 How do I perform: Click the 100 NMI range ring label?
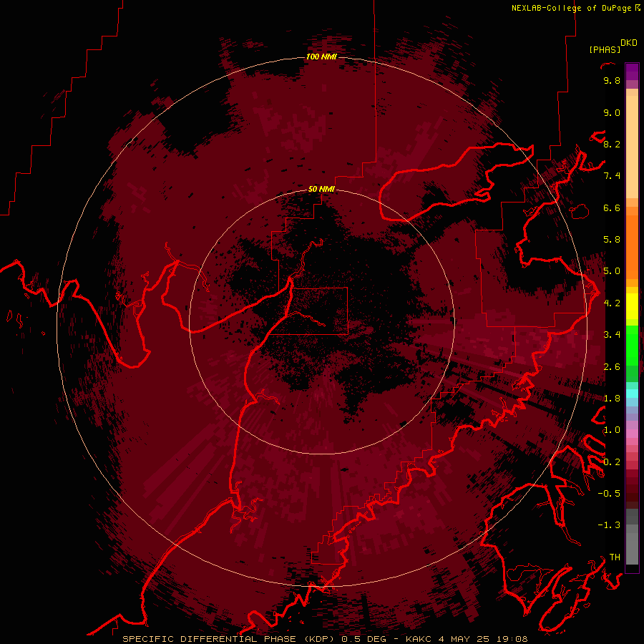(321, 57)
